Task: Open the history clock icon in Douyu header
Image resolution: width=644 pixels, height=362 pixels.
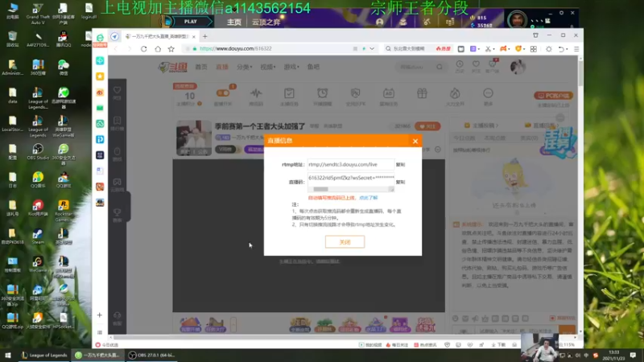Action: pos(460,66)
